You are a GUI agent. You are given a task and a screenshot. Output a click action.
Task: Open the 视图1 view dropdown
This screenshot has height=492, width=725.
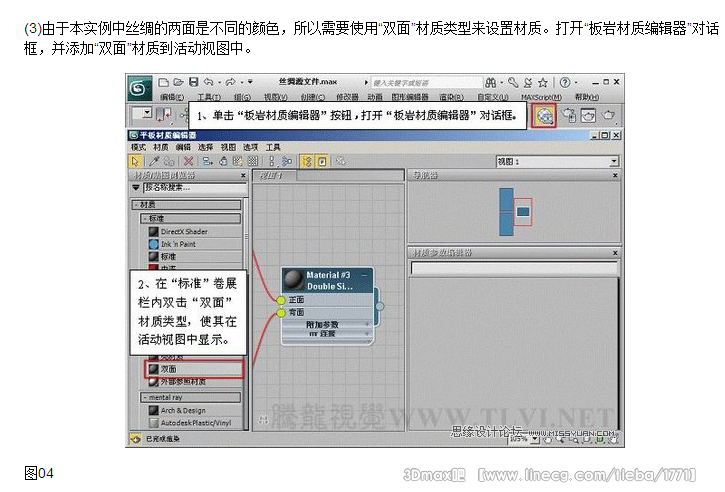click(x=557, y=161)
